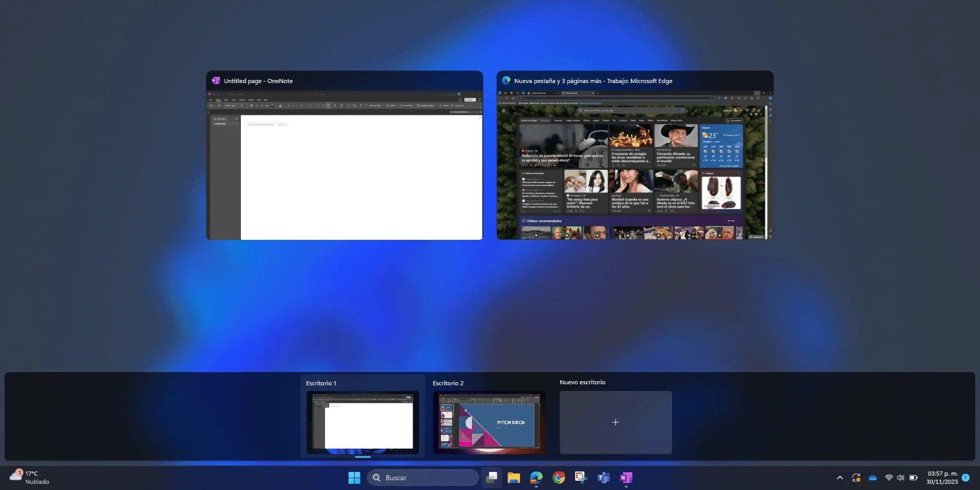This screenshot has height=490, width=980.
Task: Open the Photos app from the taskbar
Action: 535,478
